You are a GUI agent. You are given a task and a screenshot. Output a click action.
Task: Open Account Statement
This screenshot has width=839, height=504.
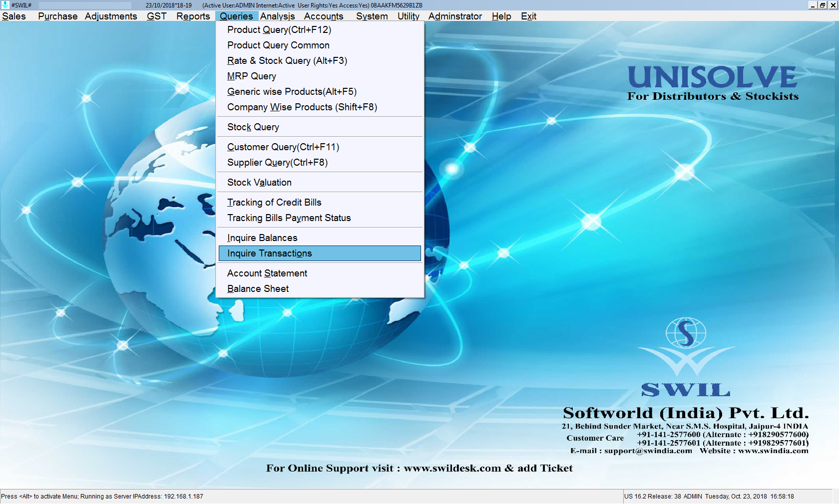(320, 273)
